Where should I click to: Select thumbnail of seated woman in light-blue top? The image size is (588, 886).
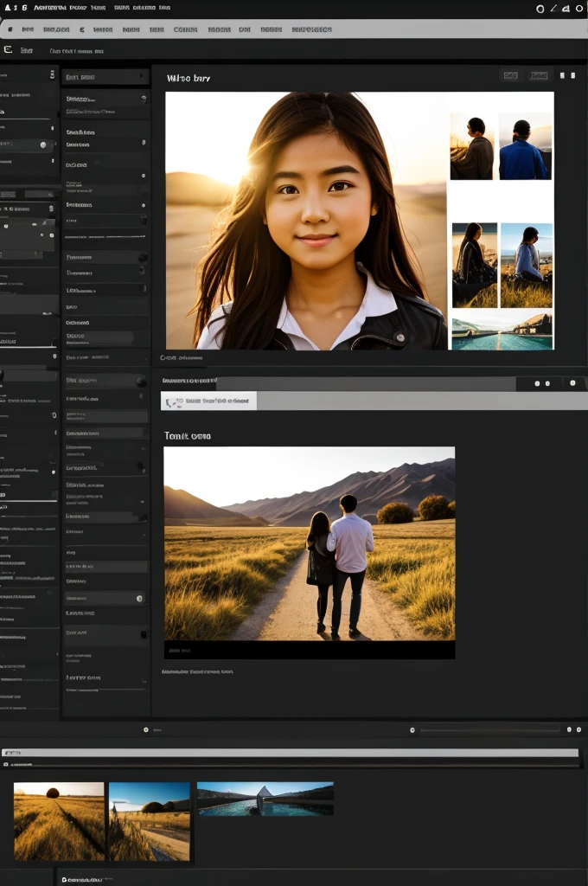527,265
